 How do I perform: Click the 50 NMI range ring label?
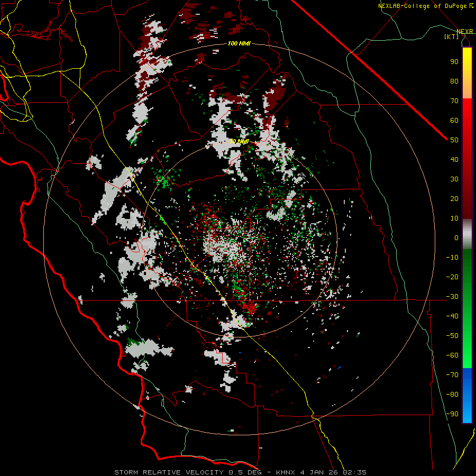tap(239, 141)
